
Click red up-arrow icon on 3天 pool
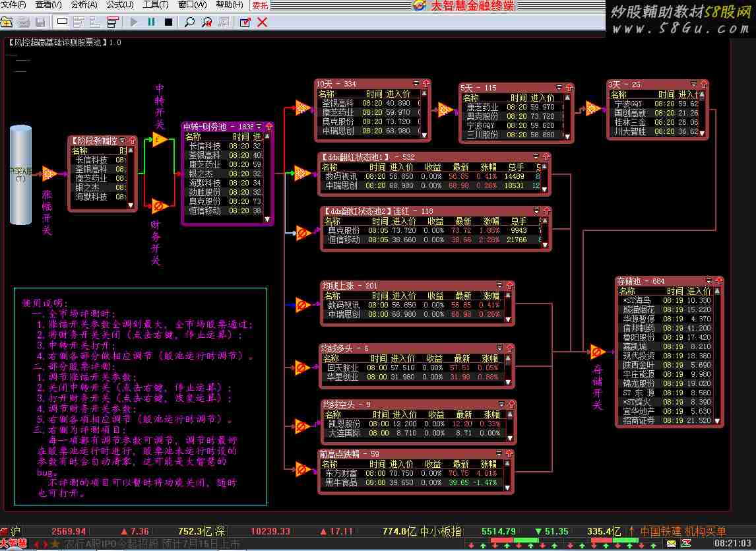tap(703, 84)
